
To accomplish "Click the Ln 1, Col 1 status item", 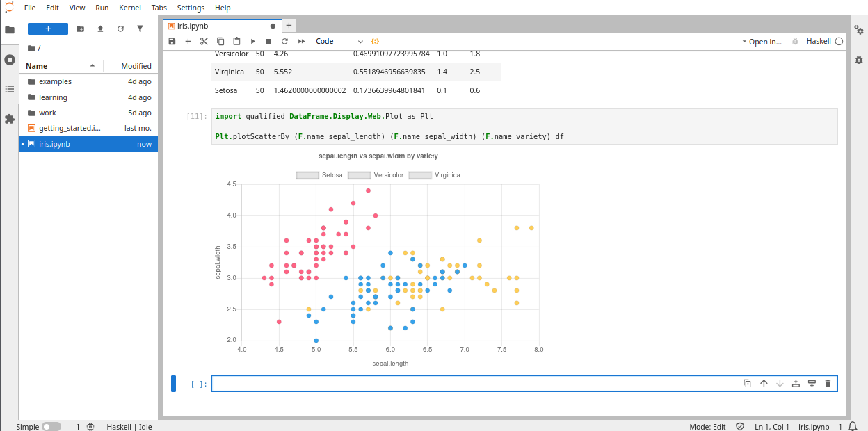I will coord(772,427).
